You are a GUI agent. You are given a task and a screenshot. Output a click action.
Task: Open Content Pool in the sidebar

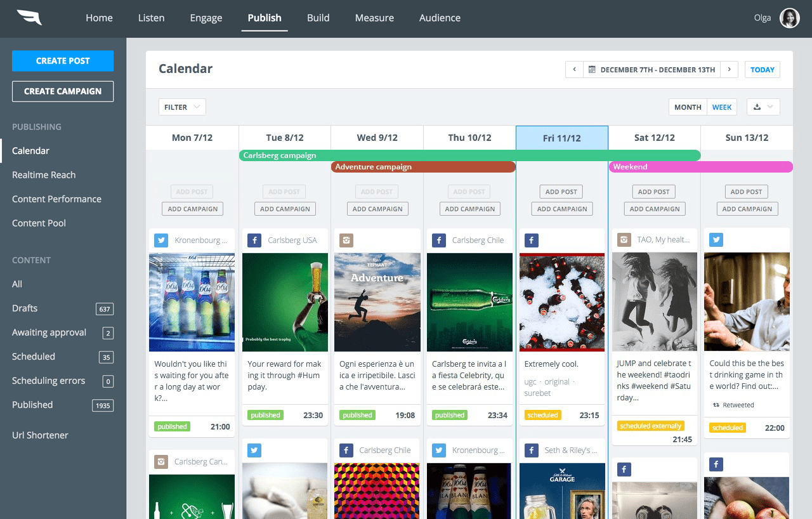pos(39,223)
